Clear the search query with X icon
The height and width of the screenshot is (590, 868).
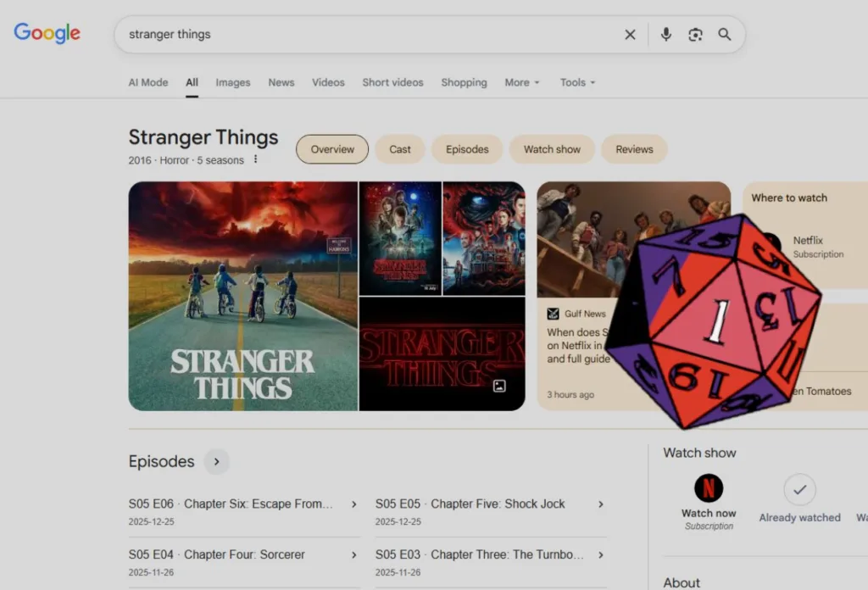(630, 35)
